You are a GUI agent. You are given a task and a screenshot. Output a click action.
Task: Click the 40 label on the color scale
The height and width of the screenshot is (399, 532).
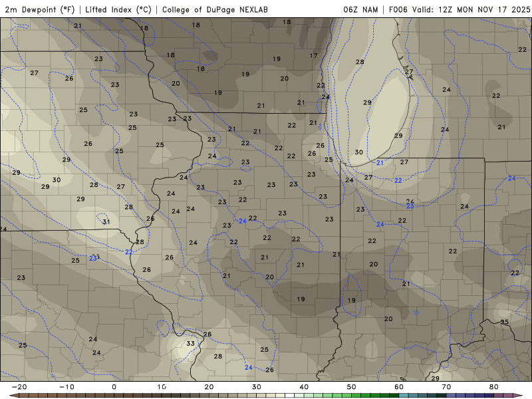(304, 387)
